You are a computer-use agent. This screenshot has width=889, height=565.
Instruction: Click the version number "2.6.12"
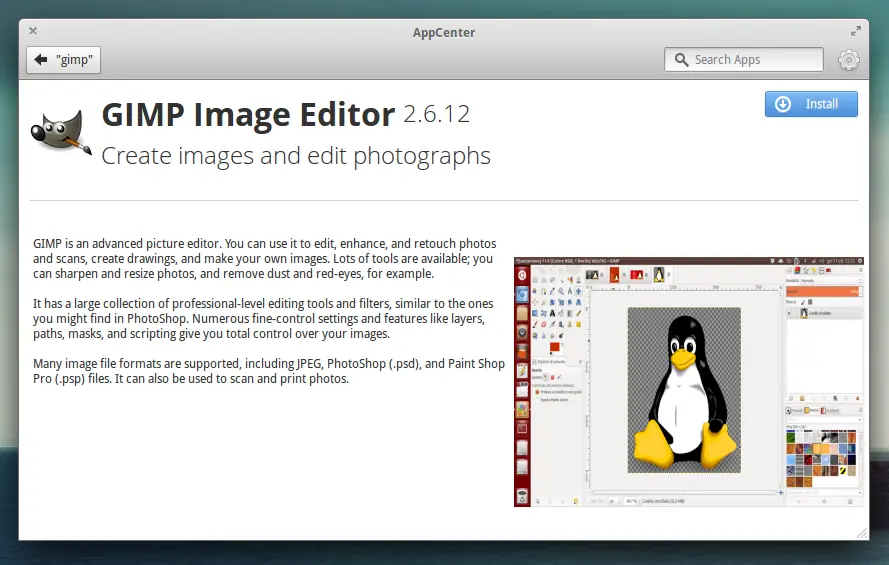pyautogui.click(x=437, y=114)
